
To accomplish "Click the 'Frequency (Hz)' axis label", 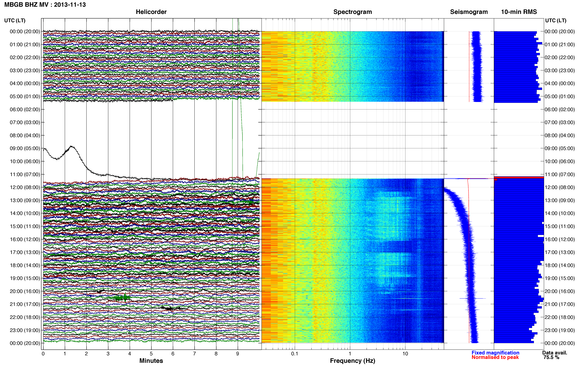I will (x=352, y=361).
